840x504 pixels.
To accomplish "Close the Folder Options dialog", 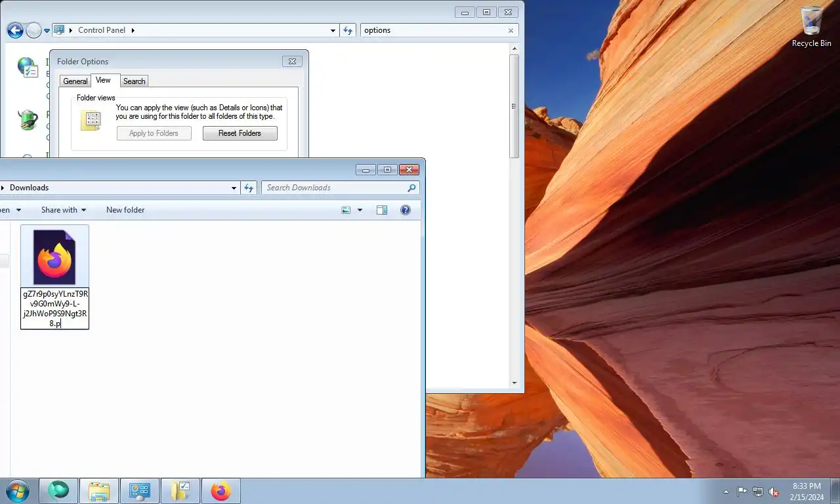I will pos(292,61).
